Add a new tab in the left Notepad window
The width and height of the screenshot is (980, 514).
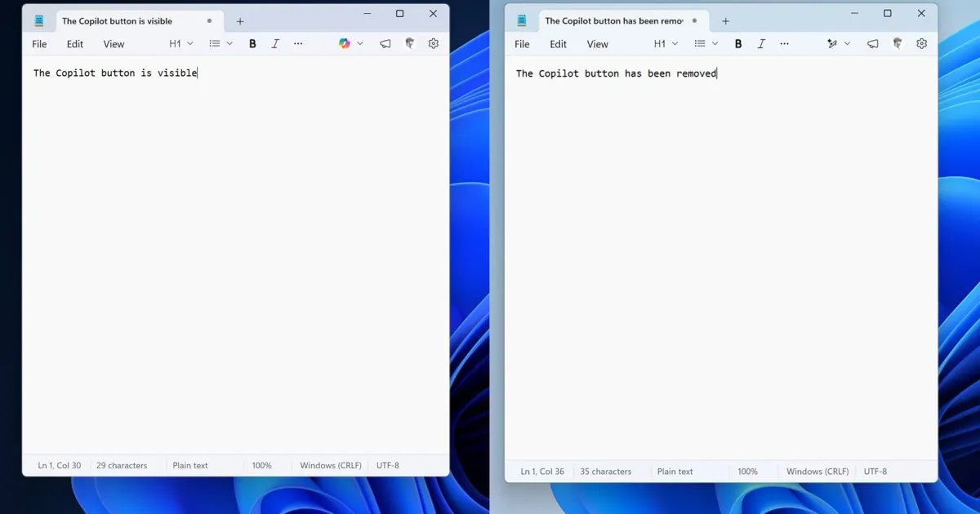pos(240,21)
